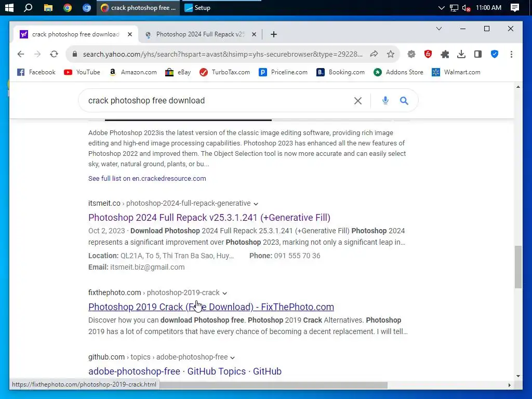The image size is (532, 399).
Task: Share this page icon
Action: pos(374,54)
